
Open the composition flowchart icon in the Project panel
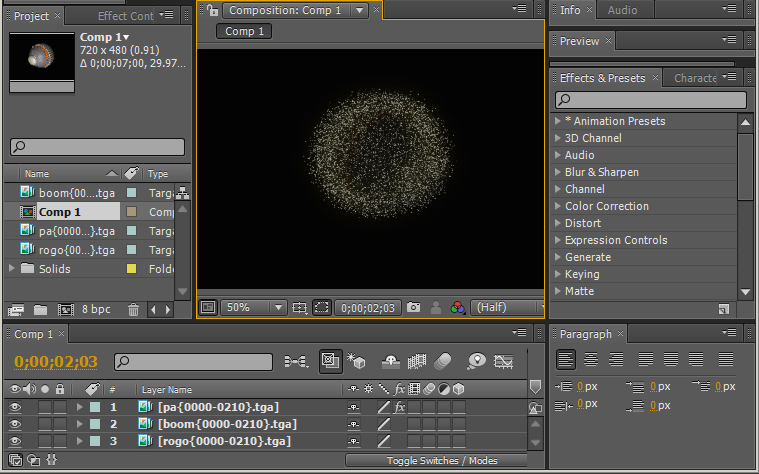(x=182, y=193)
